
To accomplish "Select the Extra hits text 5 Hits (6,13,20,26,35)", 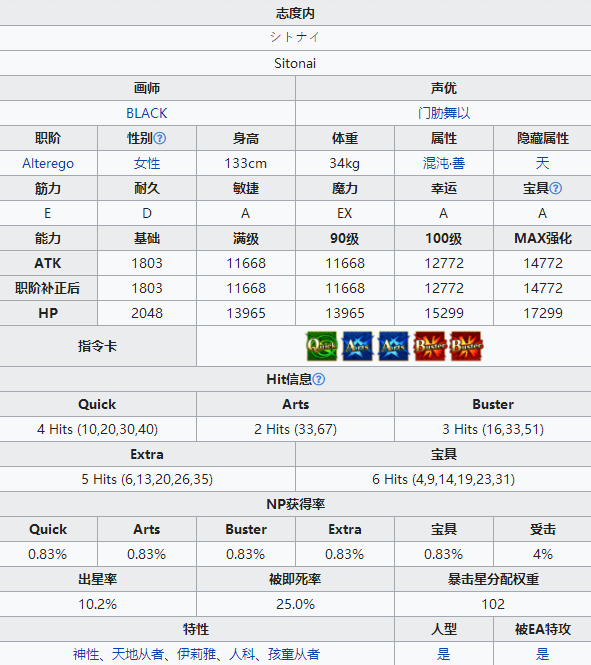I will point(147,479).
